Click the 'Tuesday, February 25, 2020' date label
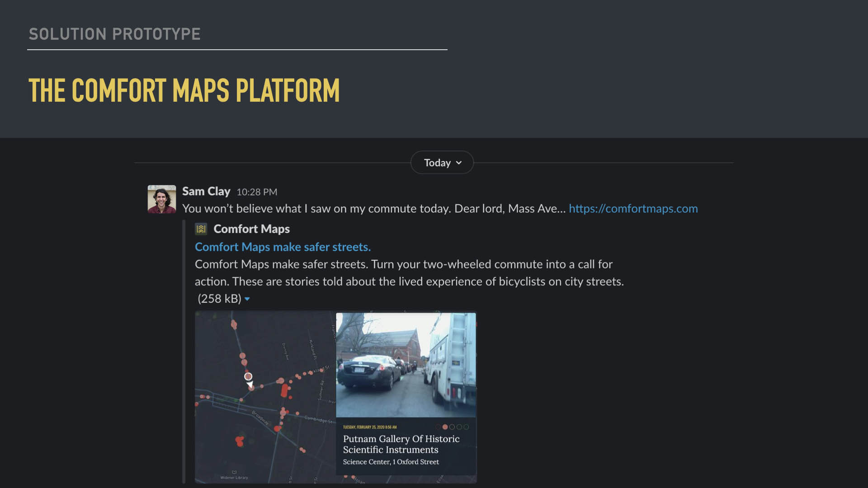 369,427
